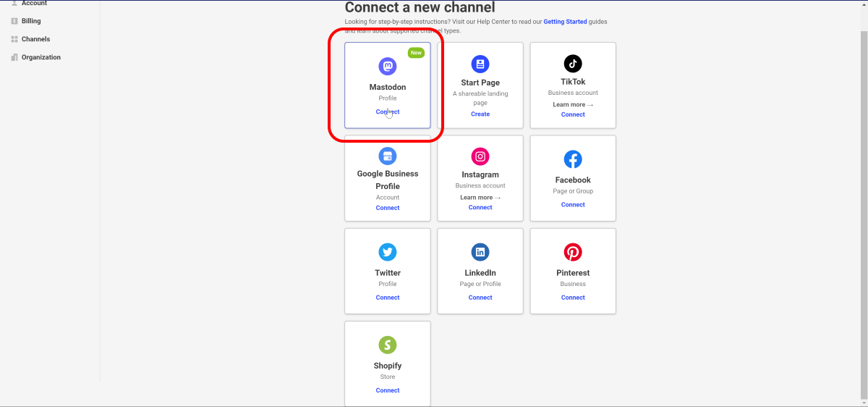Click the Shopify bag icon

[388, 345]
